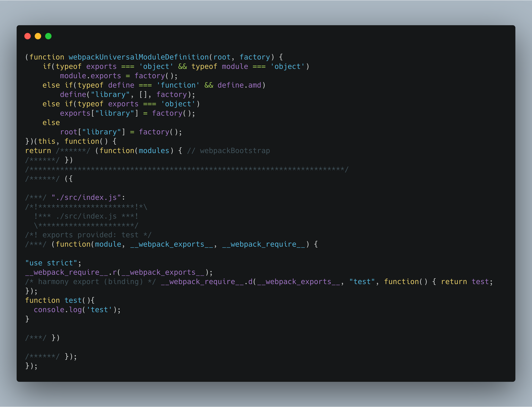
Task: Click the empty array '[]' in the define call
Action: point(143,95)
